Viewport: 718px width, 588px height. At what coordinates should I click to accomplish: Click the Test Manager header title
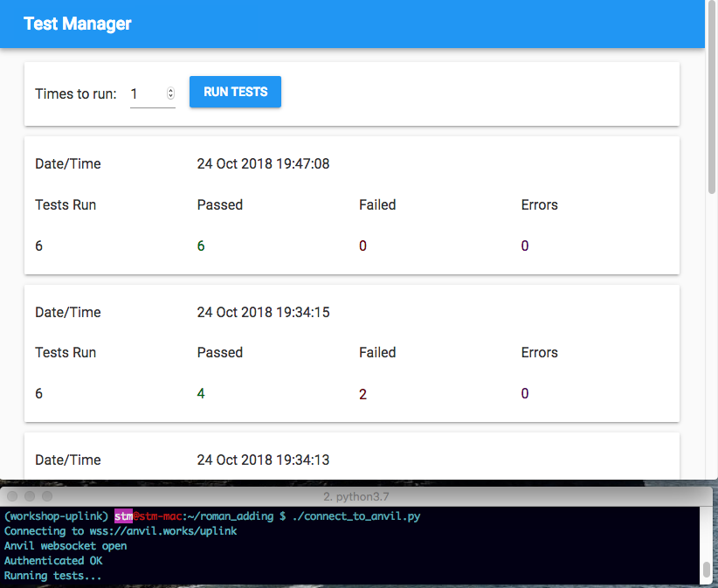(x=78, y=24)
